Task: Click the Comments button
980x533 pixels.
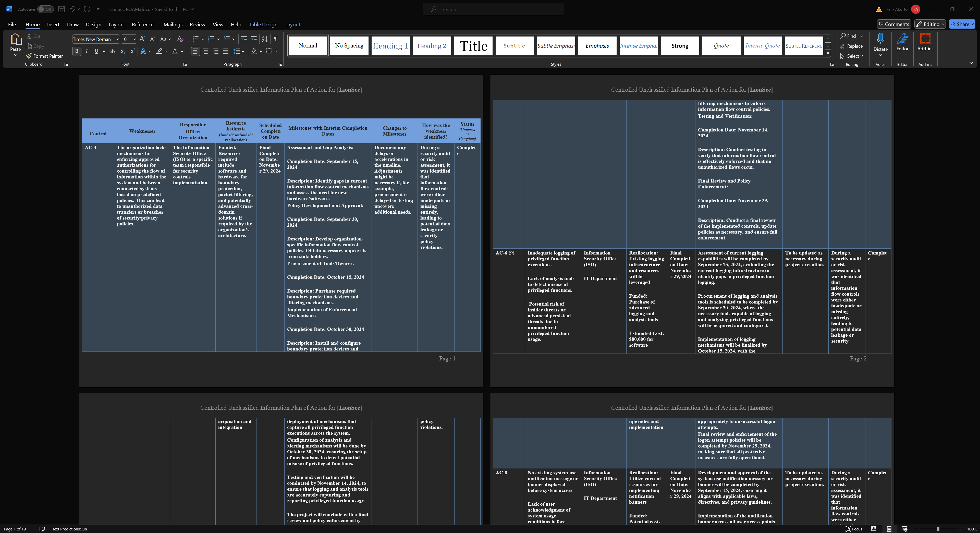Action: click(894, 24)
